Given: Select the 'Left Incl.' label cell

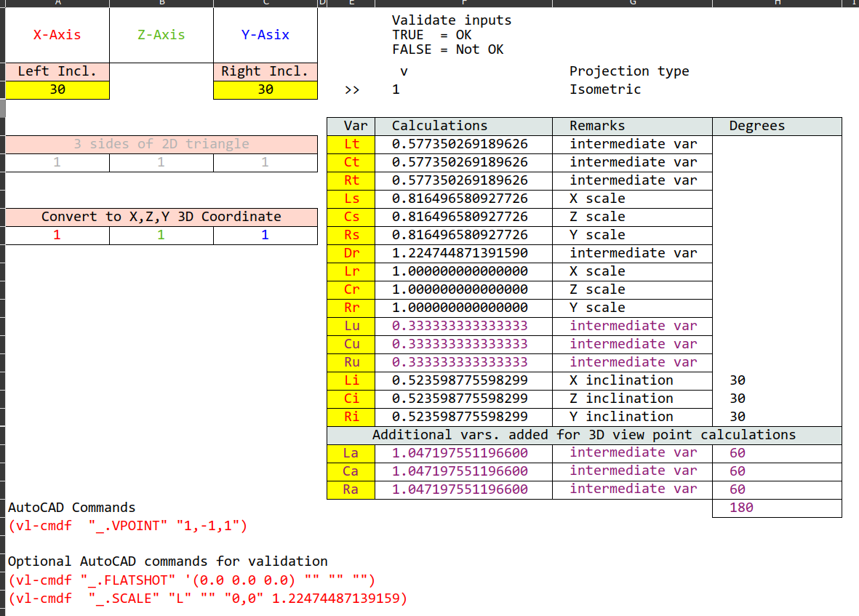Looking at the screenshot, I should coord(57,72).
